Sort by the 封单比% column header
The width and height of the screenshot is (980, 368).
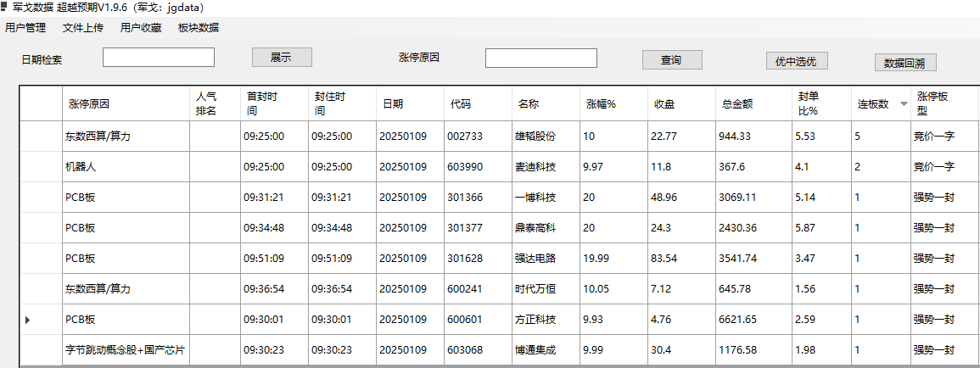click(820, 103)
